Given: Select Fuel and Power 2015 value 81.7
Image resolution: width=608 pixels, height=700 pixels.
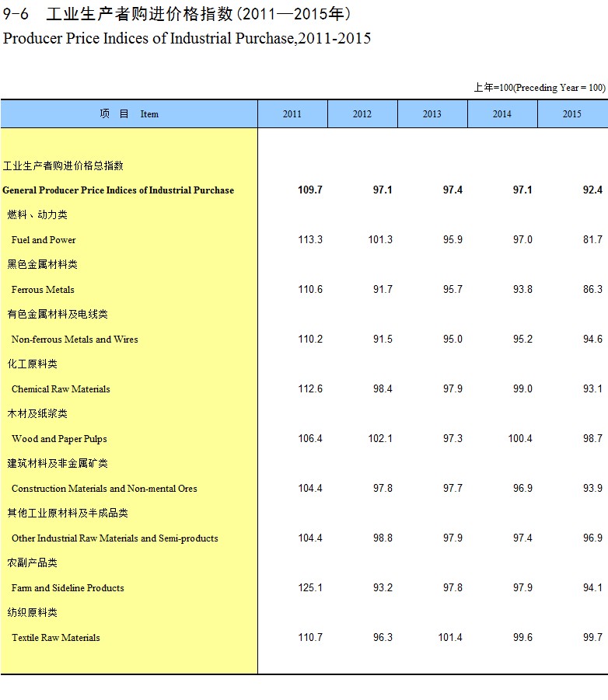Looking at the screenshot, I should click(x=592, y=240).
